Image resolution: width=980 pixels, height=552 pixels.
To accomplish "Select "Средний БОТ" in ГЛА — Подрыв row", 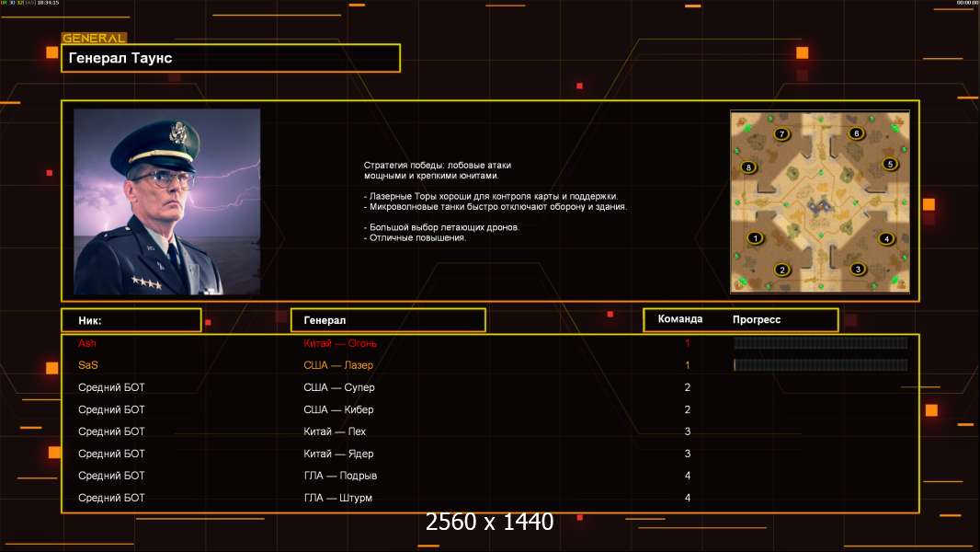I will [x=111, y=476].
